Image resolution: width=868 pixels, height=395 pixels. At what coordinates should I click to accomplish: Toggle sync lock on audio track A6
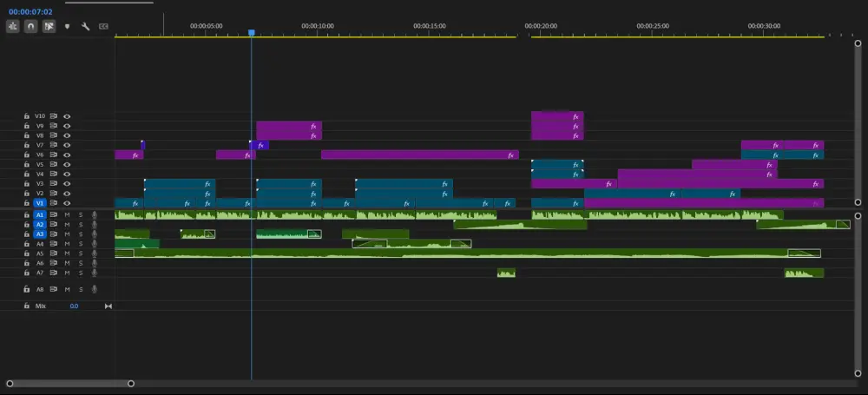point(54,263)
